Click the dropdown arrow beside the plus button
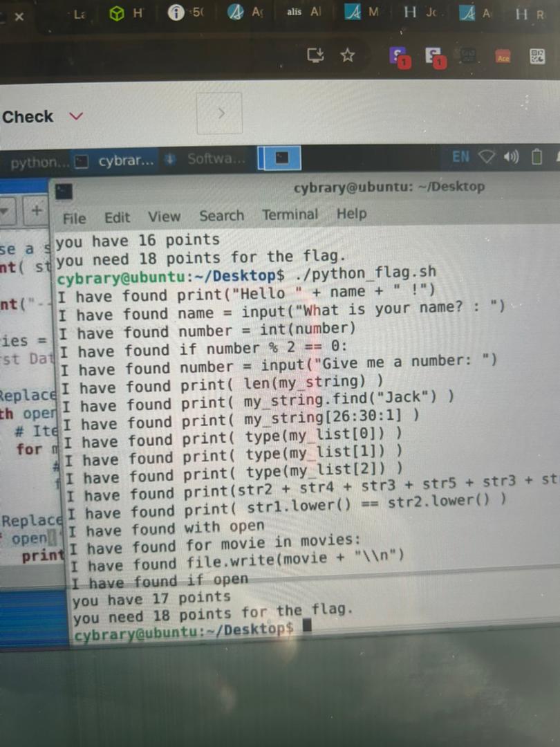 point(8,210)
